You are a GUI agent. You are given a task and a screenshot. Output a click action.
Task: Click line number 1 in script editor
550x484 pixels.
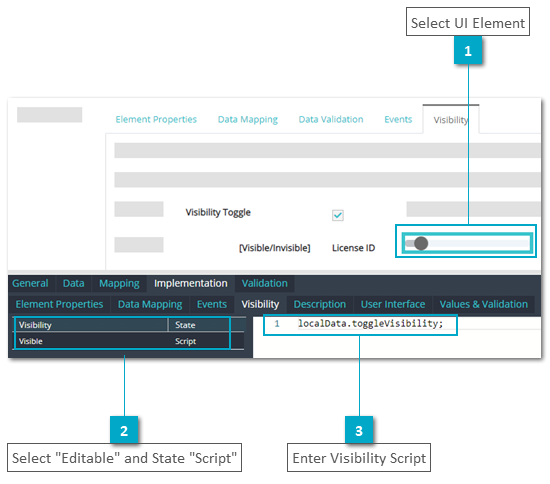pyautogui.click(x=277, y=323)
